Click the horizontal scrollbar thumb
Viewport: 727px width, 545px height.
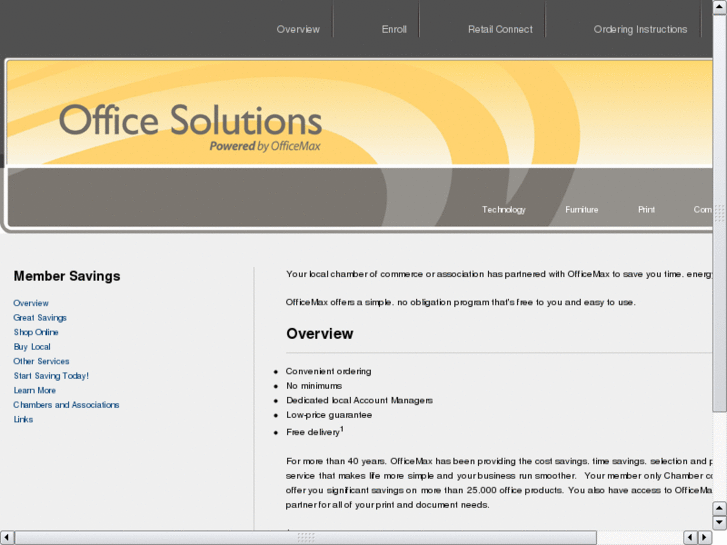306,537
